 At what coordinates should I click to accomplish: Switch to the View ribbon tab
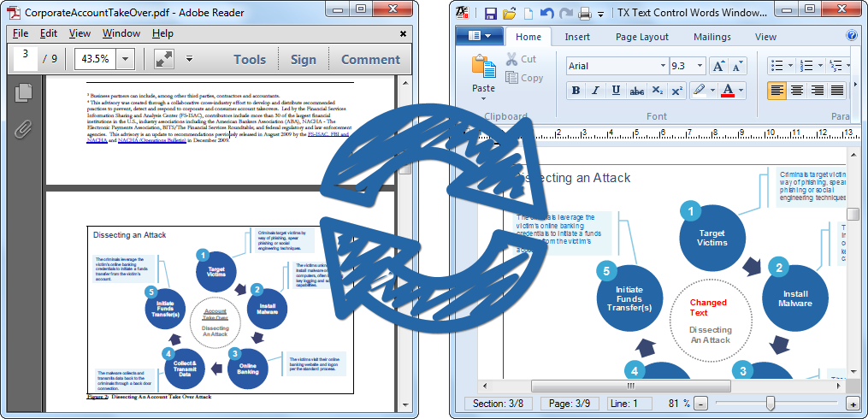click(765, 37)
